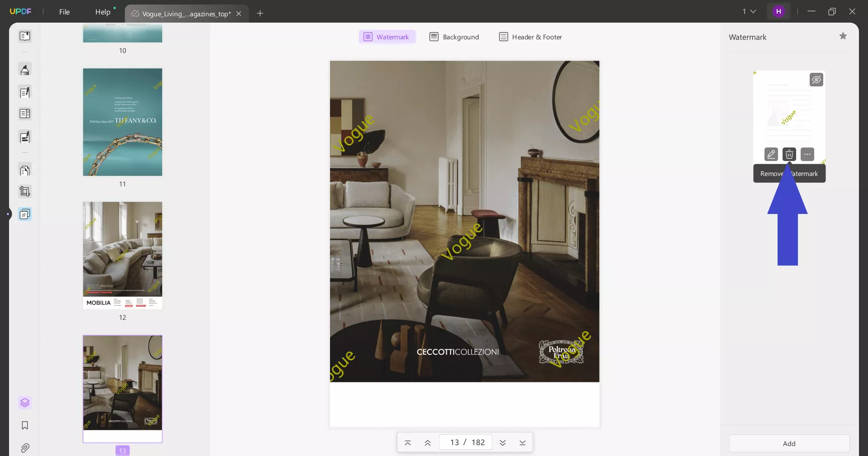Select the Crop Pages tool
Image resolution: width=868 pixels, height=456 pixels.
pos(25,191)
